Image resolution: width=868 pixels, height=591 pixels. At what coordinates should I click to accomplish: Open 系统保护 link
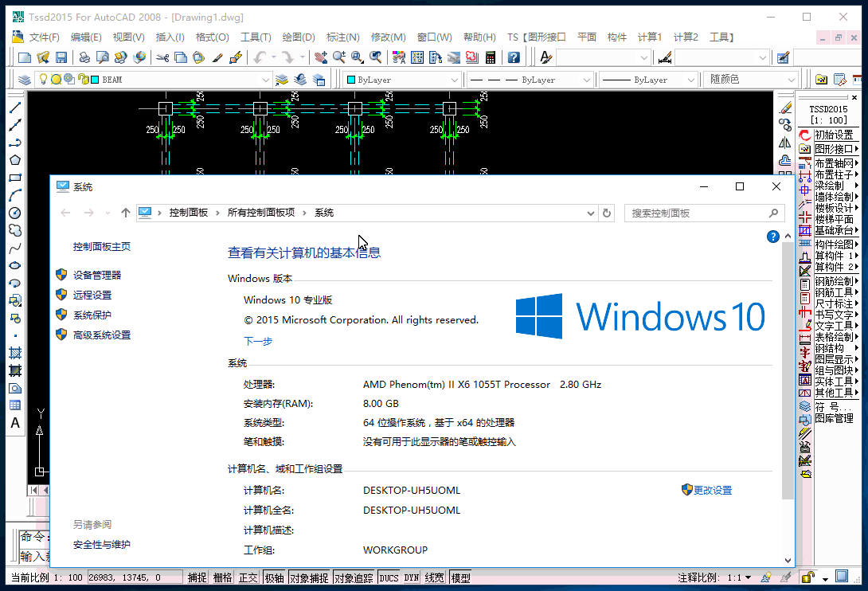[92, 315]
